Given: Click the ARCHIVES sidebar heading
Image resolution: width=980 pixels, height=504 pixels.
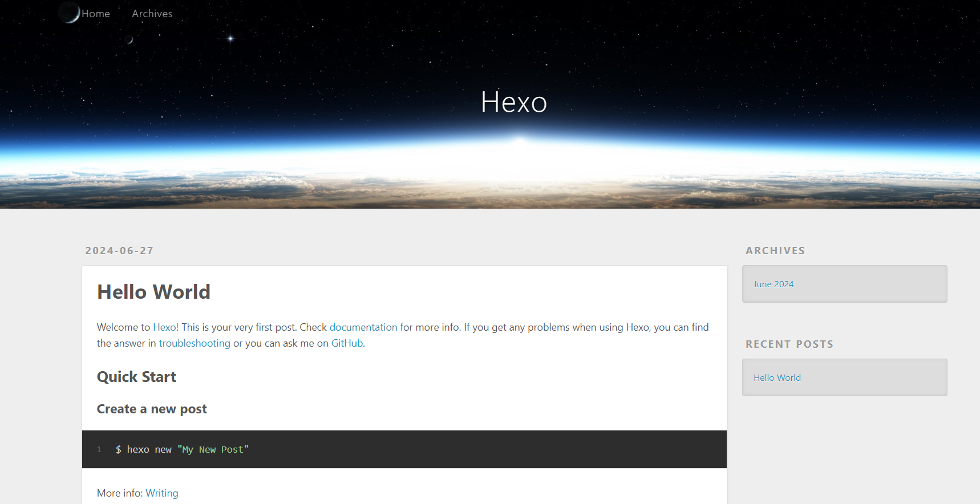Looking at the screenshot, I should tap(775, 251).
